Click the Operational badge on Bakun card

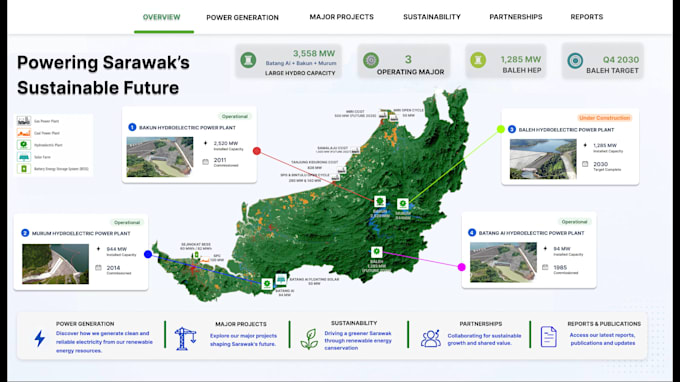[235, 116]
